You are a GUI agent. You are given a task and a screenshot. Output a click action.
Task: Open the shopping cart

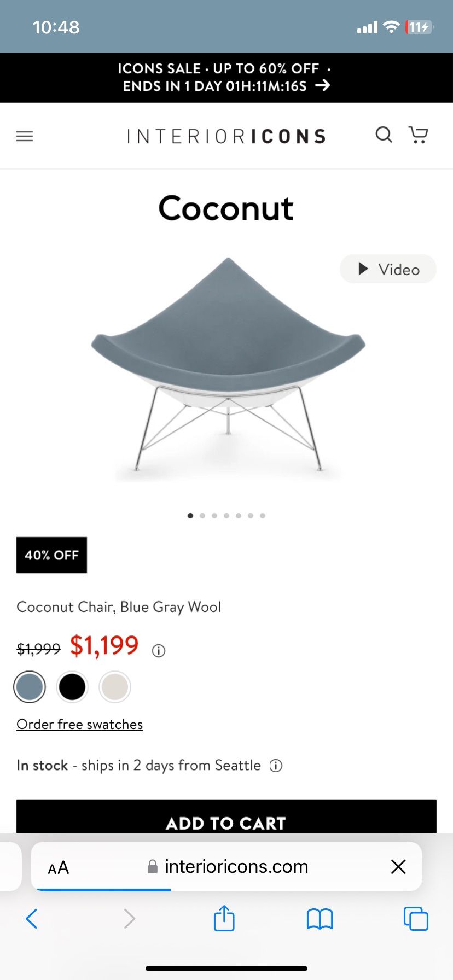pyautogui.click(x=419, y=135)
